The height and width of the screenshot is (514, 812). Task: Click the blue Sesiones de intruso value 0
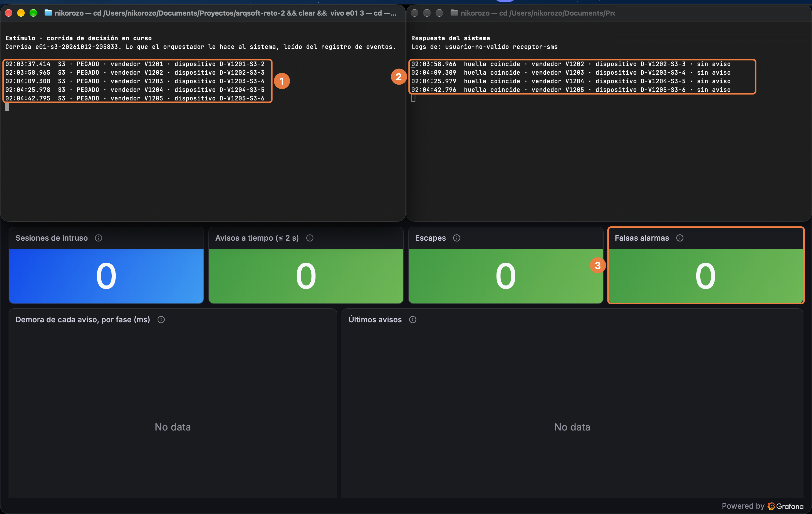click(x=106, y=276)
